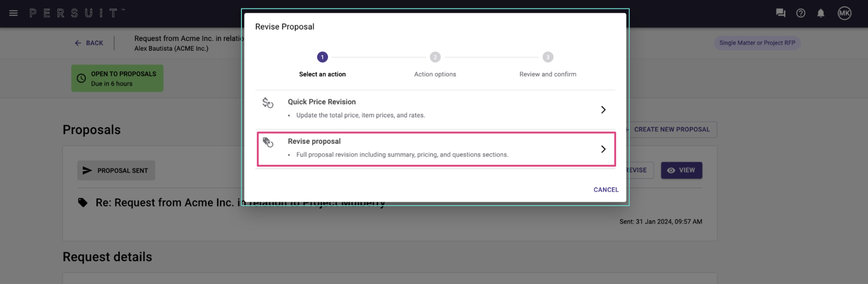
Task: Click the CREATE NEW PROPOSAL button
Action: pyautogui.click(x=672, y=130)
